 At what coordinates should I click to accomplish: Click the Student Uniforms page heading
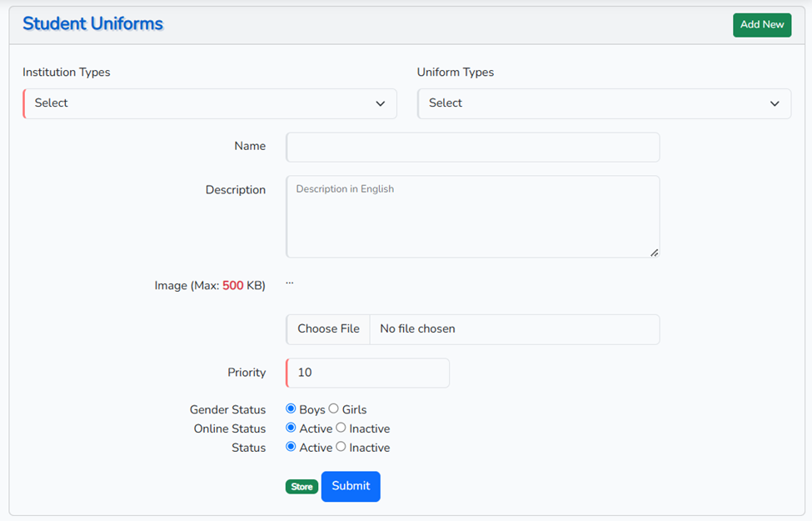point(92,24)
